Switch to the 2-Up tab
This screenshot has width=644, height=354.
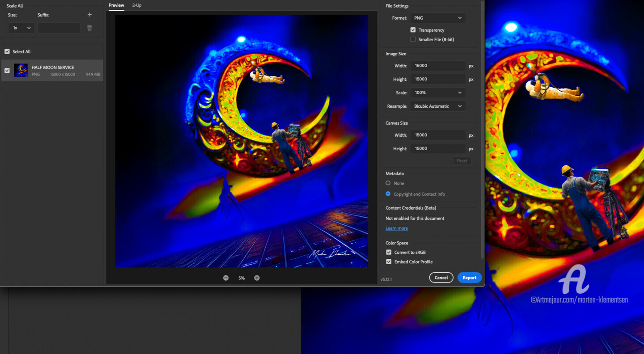click(x=137, y=5)
